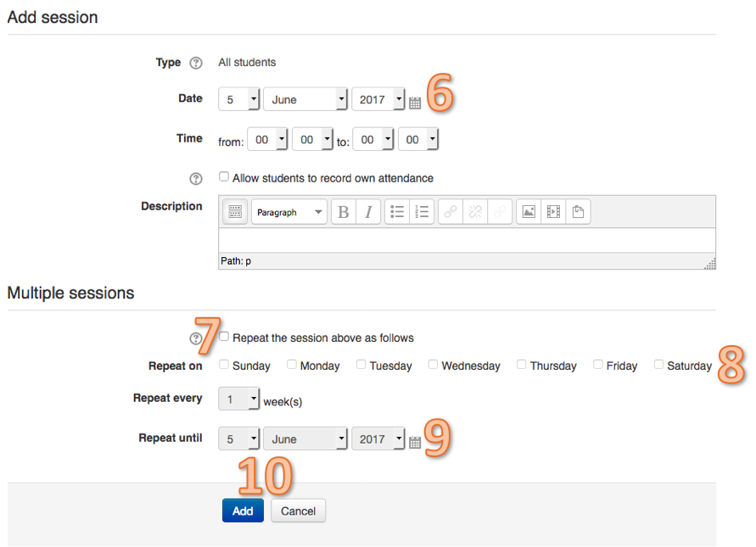Tick the Wednesday repeat checkbox
The width and height of the screenshot is (756, 547).
[x=433, y=365]
